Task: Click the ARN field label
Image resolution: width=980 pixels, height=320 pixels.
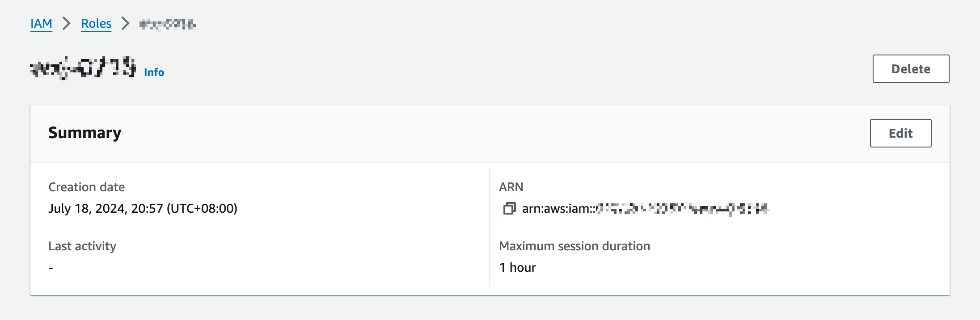Action: 511,187
